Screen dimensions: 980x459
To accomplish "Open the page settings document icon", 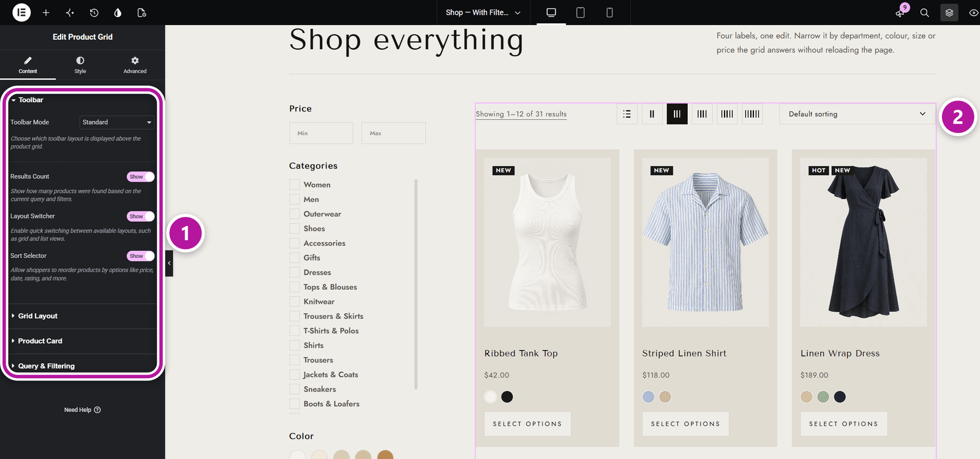I will (142, 12).
